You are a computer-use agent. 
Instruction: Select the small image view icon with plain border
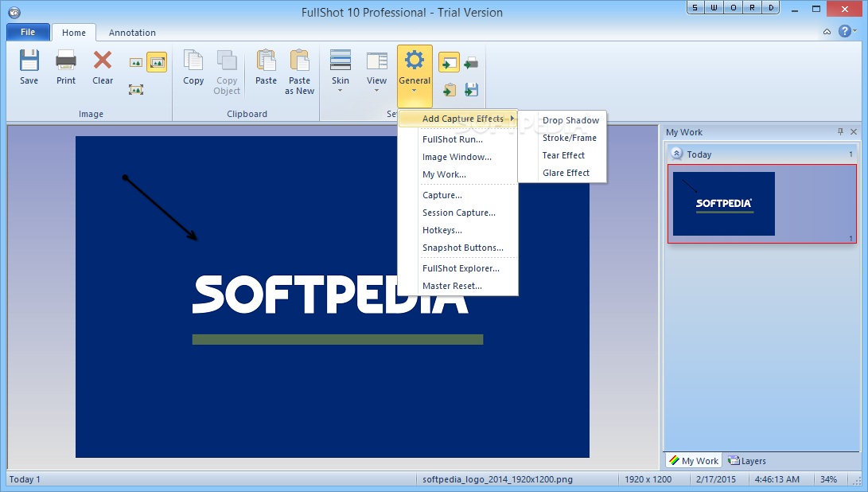point(136,63)
